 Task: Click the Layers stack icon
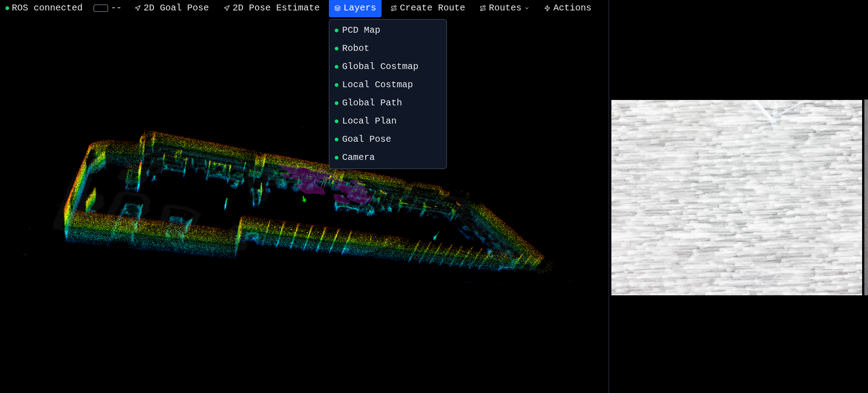pos(337,8)
